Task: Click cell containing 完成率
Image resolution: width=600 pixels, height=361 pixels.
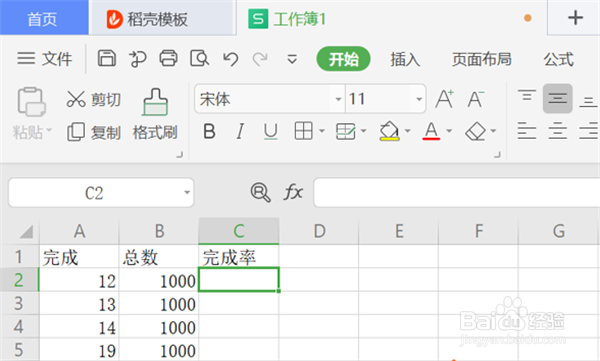Action: [239, 256]
